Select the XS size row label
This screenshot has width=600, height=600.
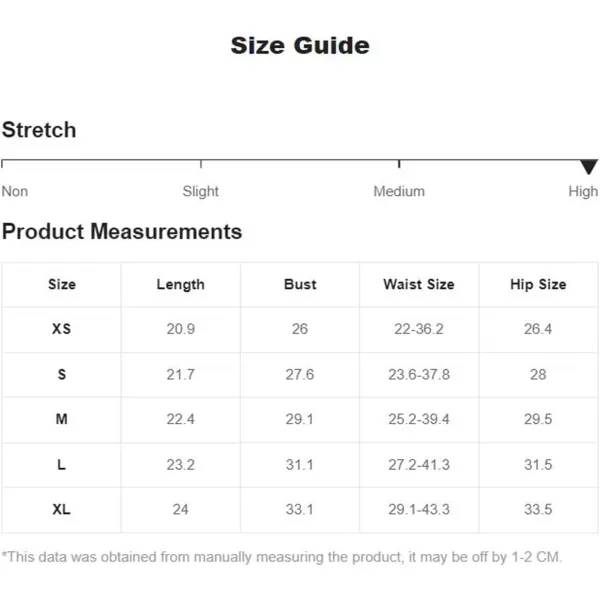[x=62, y=329]
